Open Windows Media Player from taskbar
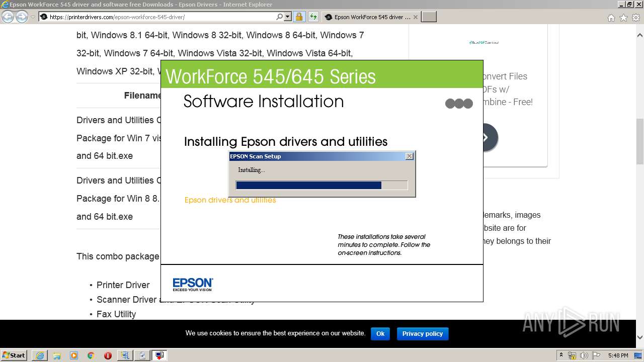This screenshot has width=644, height=362. coord(74,355)
